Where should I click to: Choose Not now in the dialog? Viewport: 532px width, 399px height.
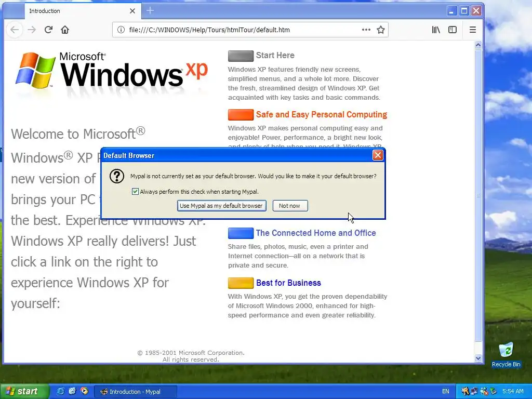click(290, 206)
